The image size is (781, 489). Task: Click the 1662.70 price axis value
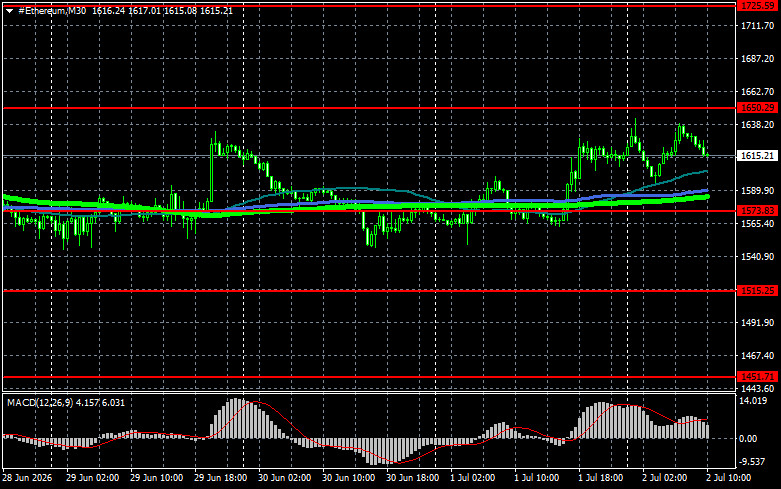(x=758, y=92)
